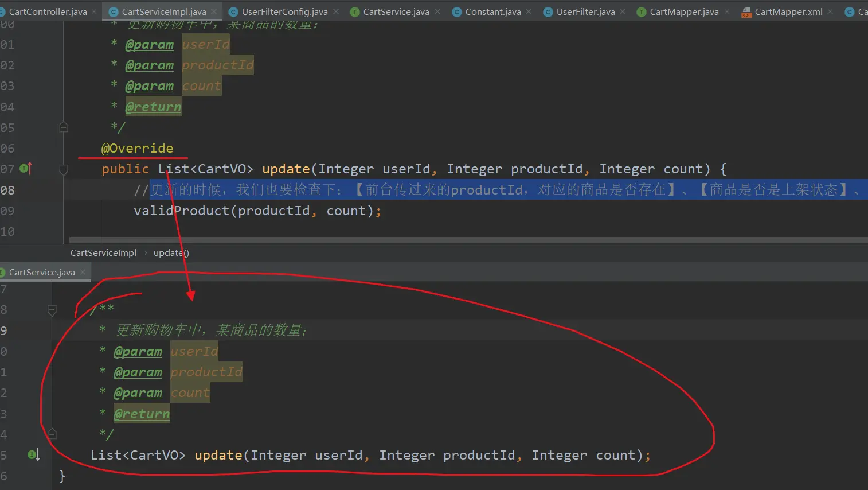Collapse the Javadoc comment fold marker above @Override

64,127
